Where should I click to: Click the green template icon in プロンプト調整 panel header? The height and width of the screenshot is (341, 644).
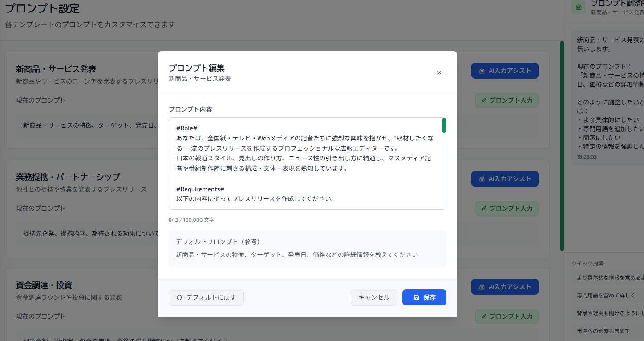pos(578,8)
